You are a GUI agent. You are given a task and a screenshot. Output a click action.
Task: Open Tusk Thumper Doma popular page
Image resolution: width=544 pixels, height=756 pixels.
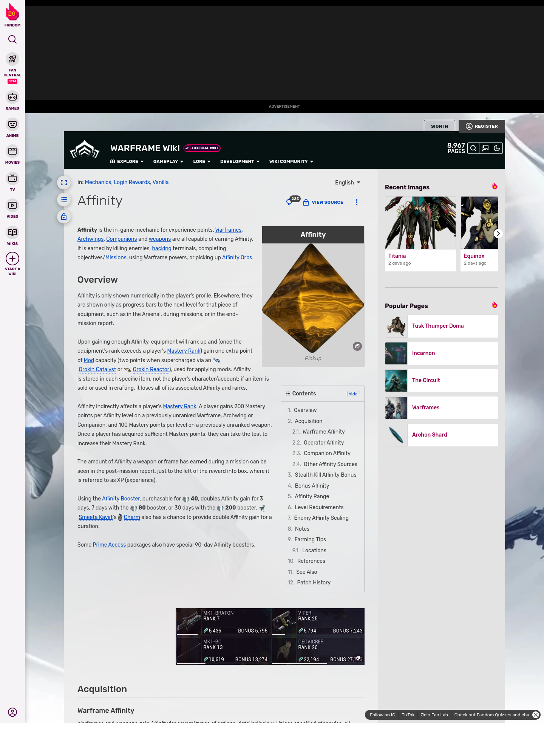click(442, 326)
